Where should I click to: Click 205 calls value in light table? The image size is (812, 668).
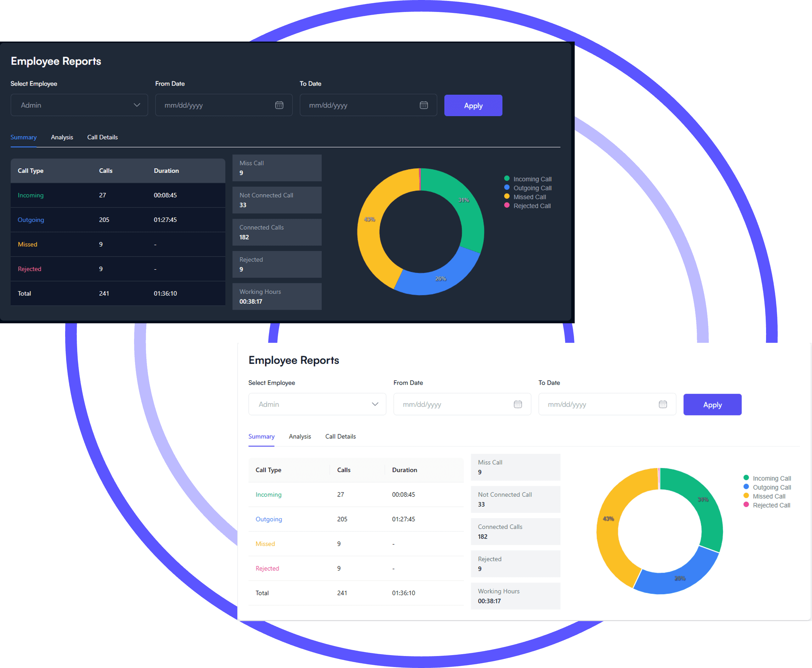point(342,519)
